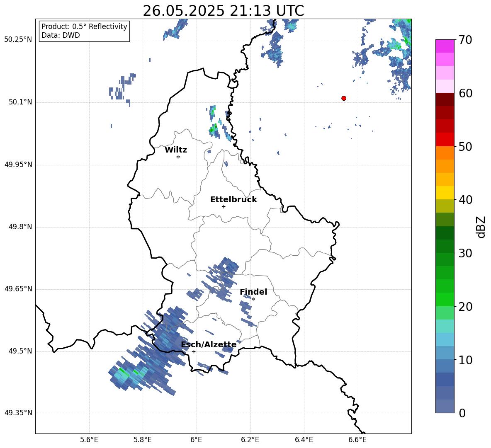Click the Product: 0.5° Reflectivity text
The height and width of the screenshot is (448, 491).
pyautogui.click(x=84, y=27)
